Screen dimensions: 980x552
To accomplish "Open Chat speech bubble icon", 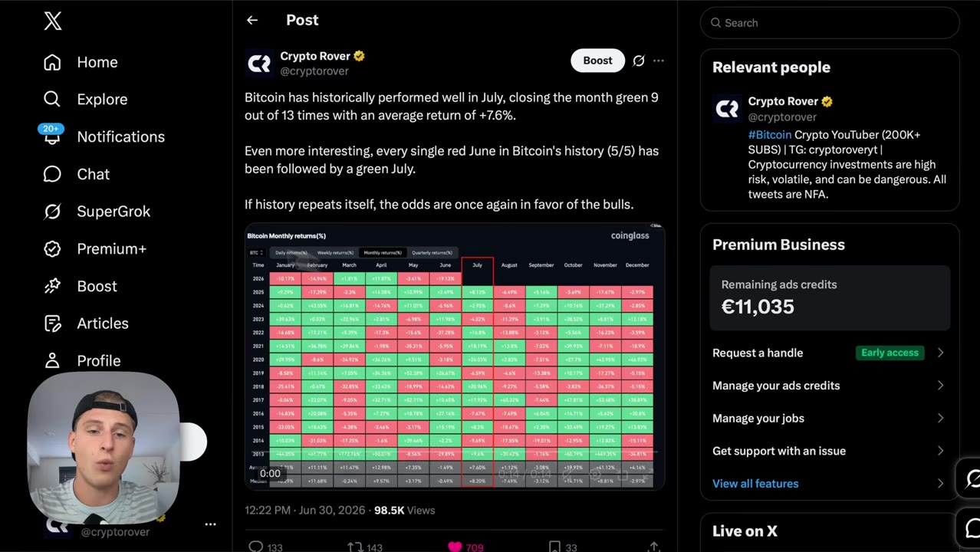I will (52, 174).
